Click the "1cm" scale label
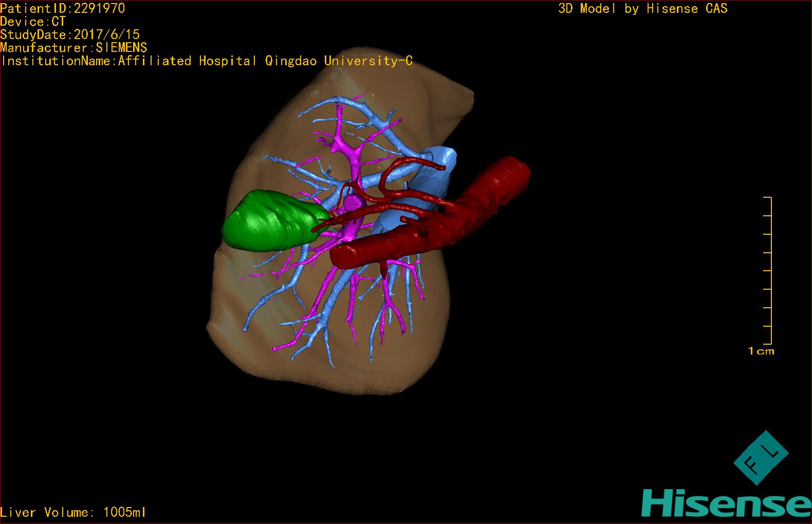Viewport: 812px width, 524px height. [761, 351]
